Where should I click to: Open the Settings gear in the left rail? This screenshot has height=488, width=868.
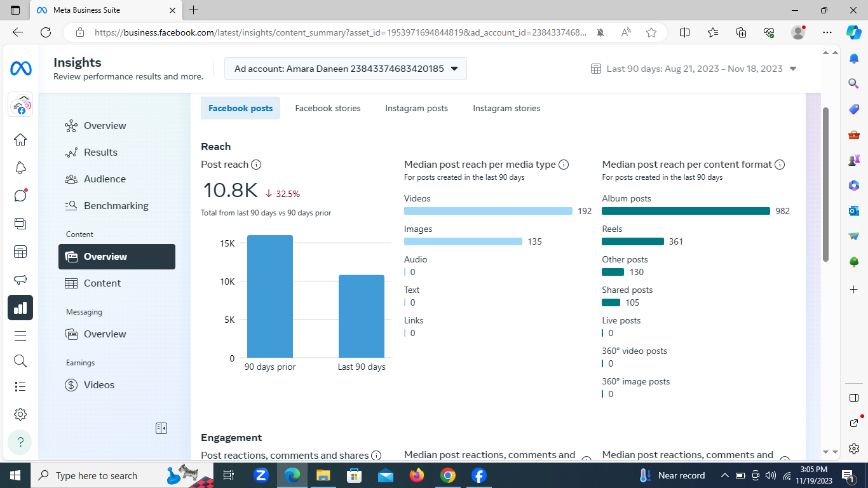(20, 414)
